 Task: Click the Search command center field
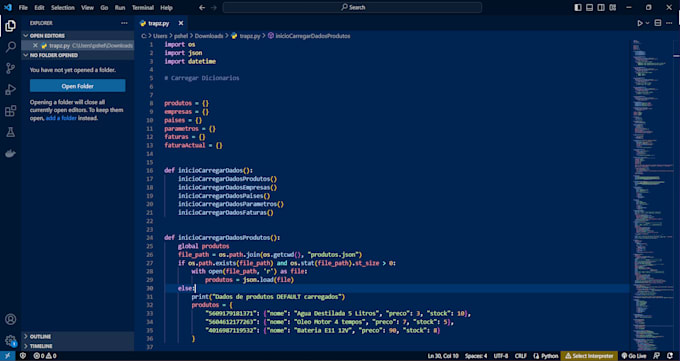(x=352, y=7)
